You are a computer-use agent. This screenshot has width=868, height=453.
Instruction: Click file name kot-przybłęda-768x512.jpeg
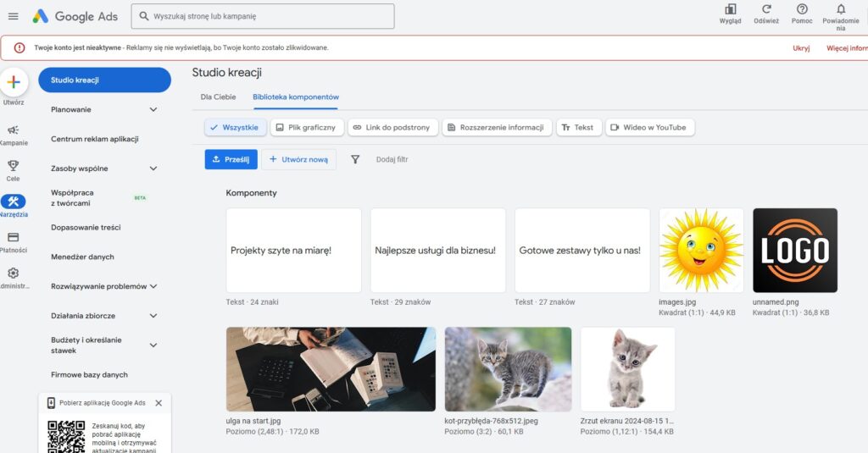point(491,421)
